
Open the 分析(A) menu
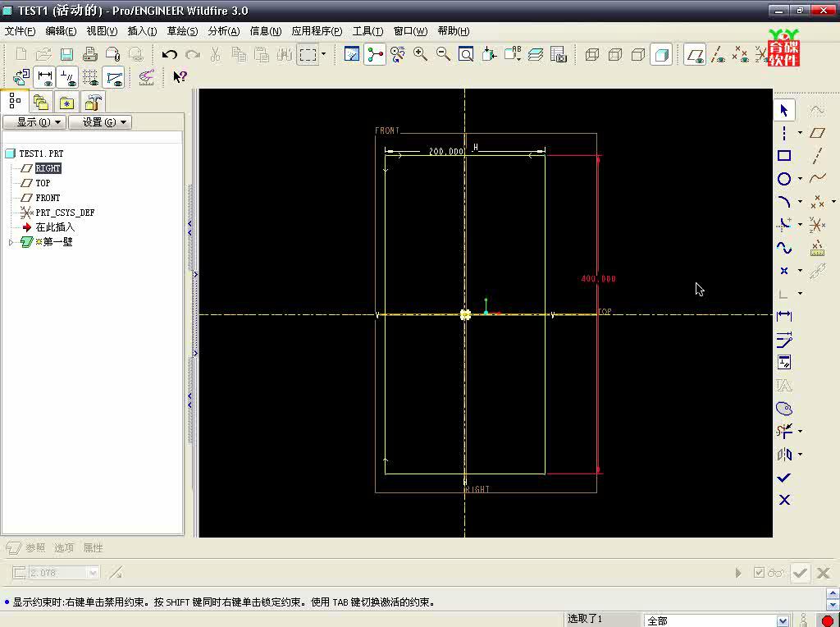tap(223, 31)
